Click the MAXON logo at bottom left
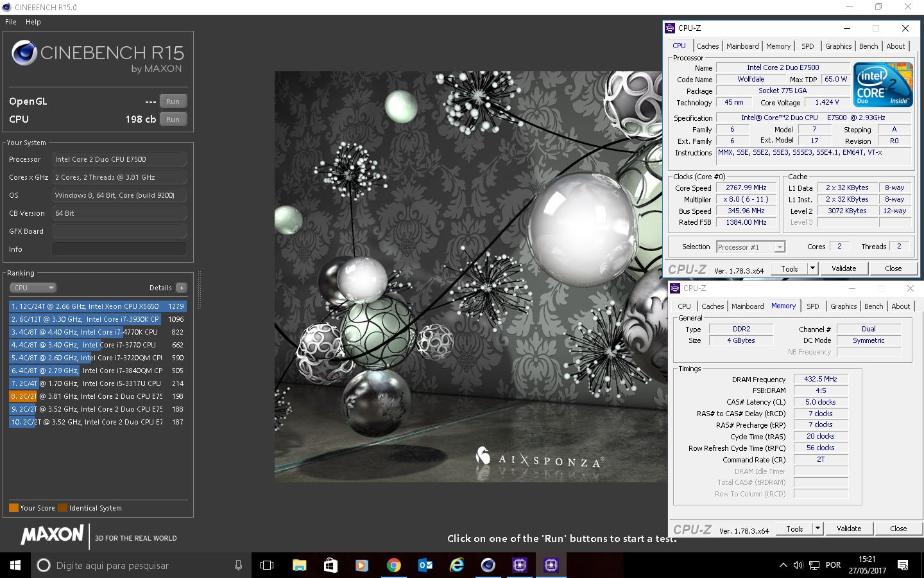This screenshot has height=578, width=924. (53, 534)
